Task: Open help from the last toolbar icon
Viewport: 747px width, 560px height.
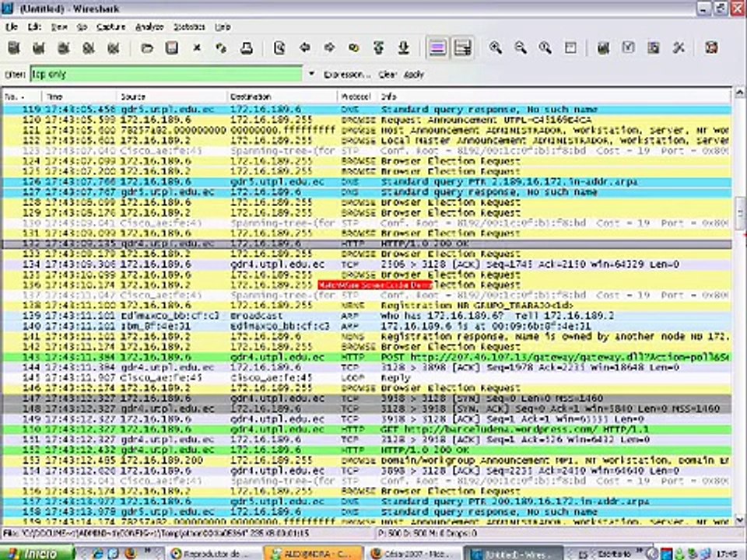Action: click(x=712, y=47)
